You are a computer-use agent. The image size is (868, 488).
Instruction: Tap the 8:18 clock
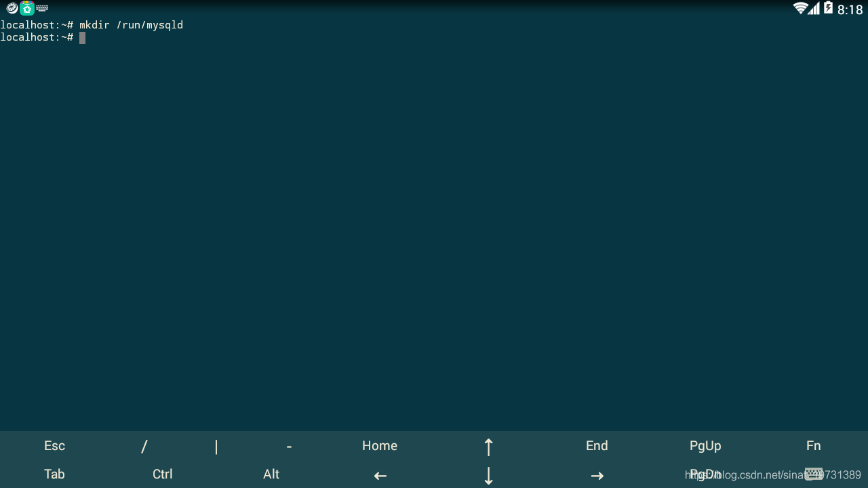click(x=850, y=9)
